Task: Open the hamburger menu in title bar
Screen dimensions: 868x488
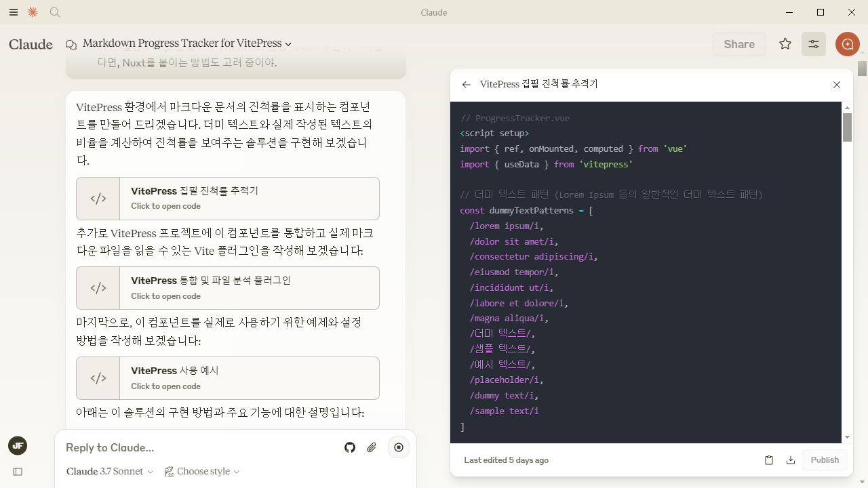Action: click(14, 12)
